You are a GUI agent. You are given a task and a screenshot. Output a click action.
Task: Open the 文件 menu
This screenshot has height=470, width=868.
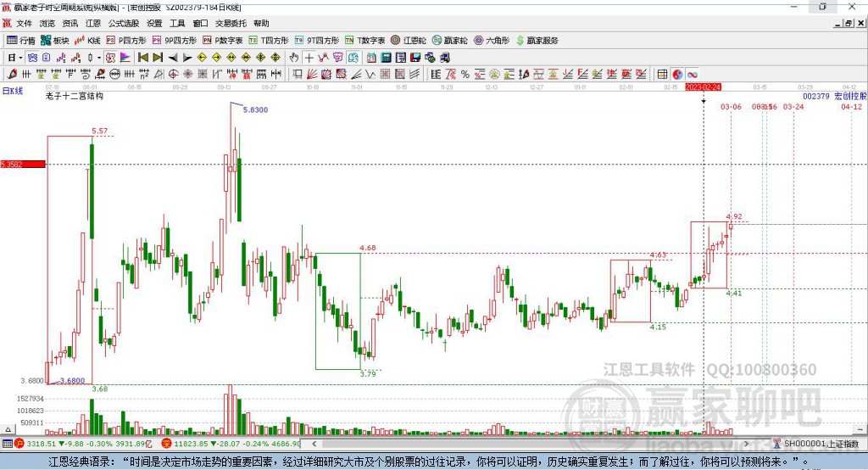[24, 23]
